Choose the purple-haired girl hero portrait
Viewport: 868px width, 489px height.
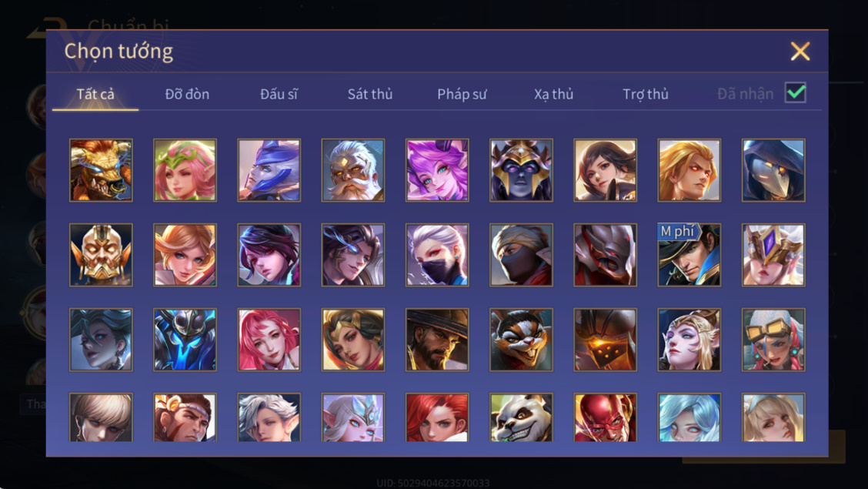tap(437, 170)
